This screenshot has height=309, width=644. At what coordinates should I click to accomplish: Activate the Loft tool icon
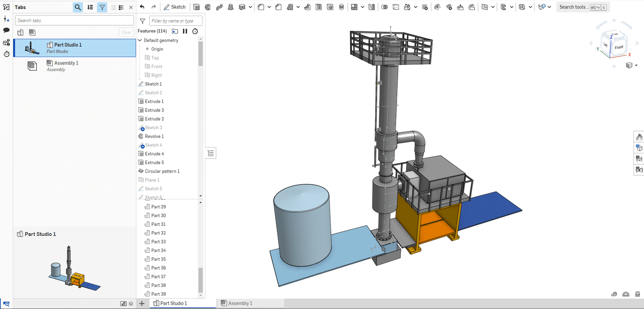click(x=231, y=7)
